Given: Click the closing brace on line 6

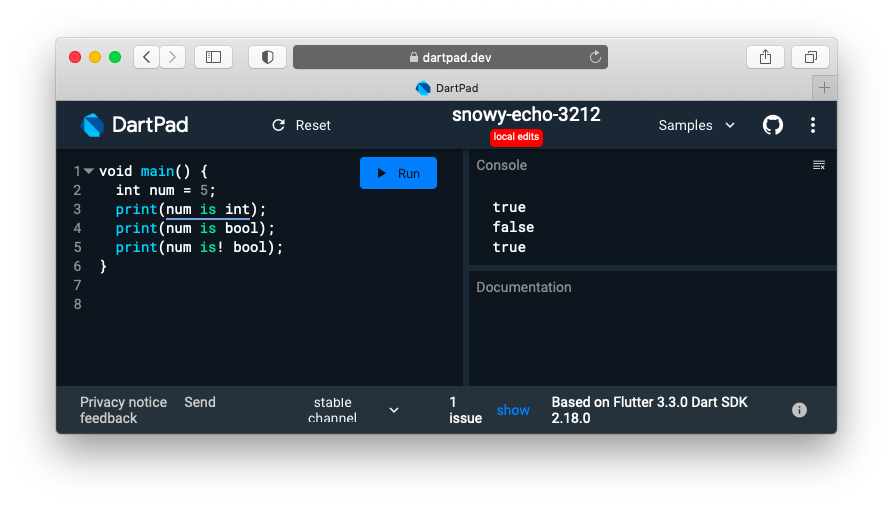Looking at the screenshot, I should tap(103, 266).
